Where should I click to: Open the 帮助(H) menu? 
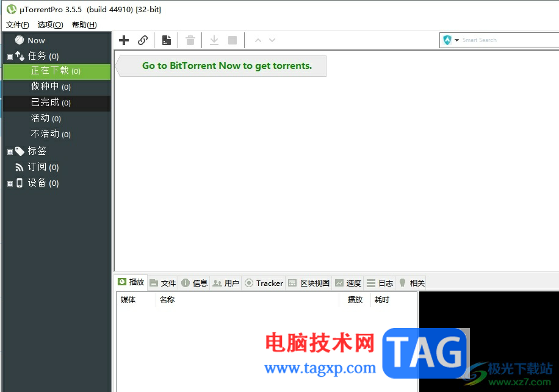84,24
